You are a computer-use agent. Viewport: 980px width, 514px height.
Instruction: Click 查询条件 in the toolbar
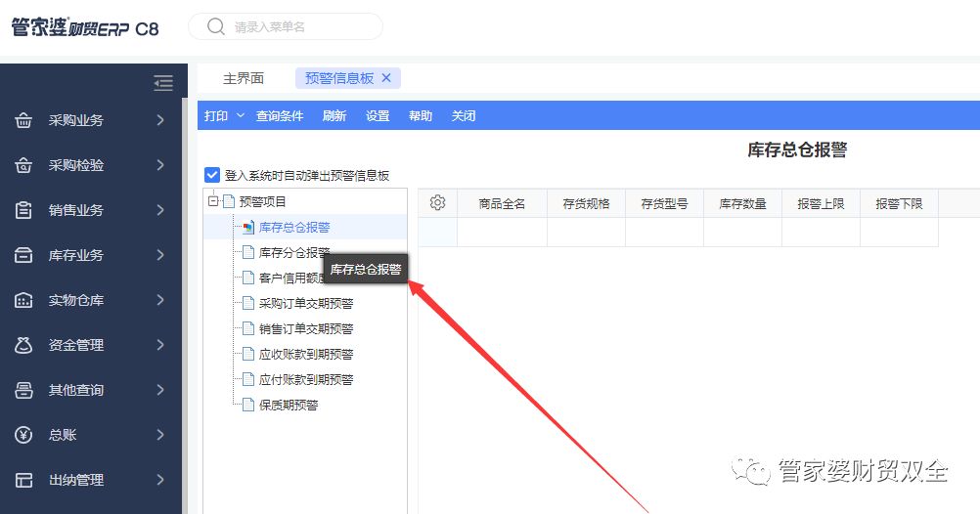tap(280, 115)
